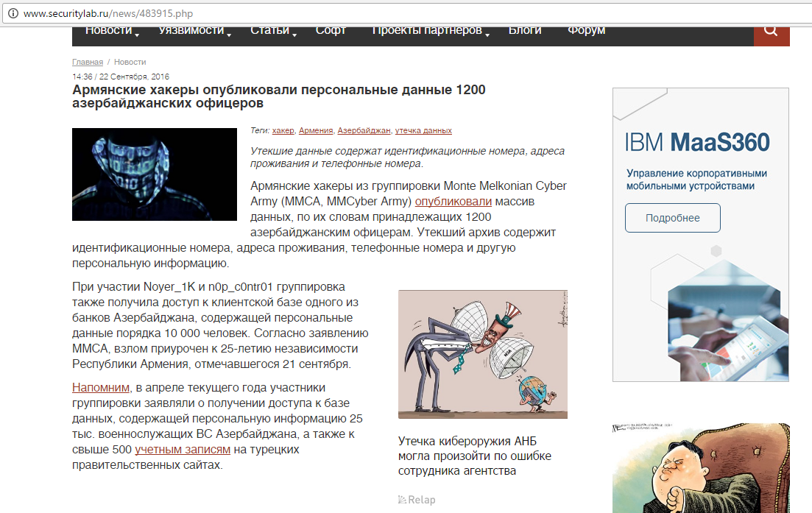Expand the dropdown arrow next to Статьи
This screenshot has height=513, width=812.
[x=294, y=35]
